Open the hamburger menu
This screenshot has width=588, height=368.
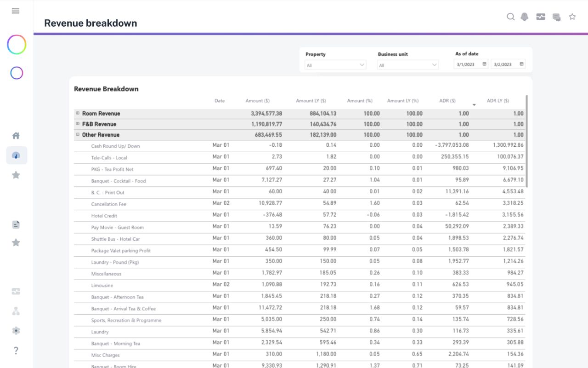point(16,11)
